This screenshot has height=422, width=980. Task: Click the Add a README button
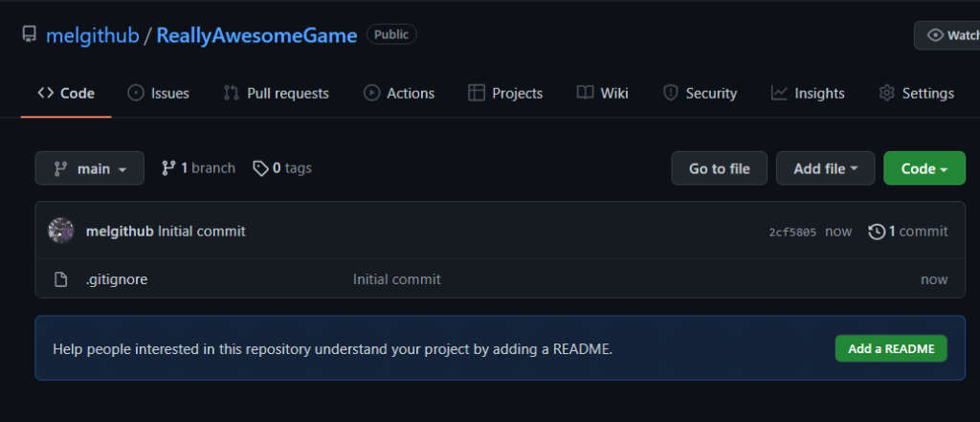(891, 349)
